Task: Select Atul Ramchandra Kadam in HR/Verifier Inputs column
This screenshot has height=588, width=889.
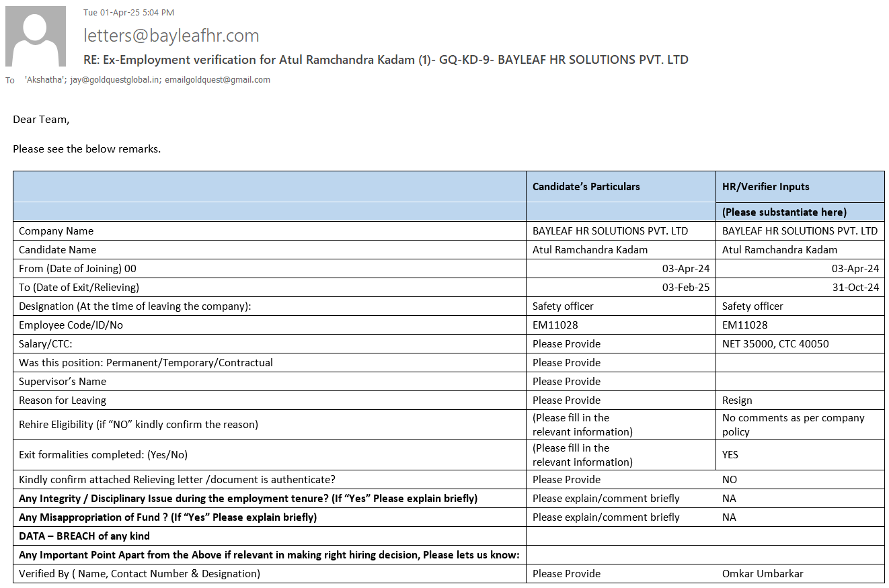Action: pos(780,250)
